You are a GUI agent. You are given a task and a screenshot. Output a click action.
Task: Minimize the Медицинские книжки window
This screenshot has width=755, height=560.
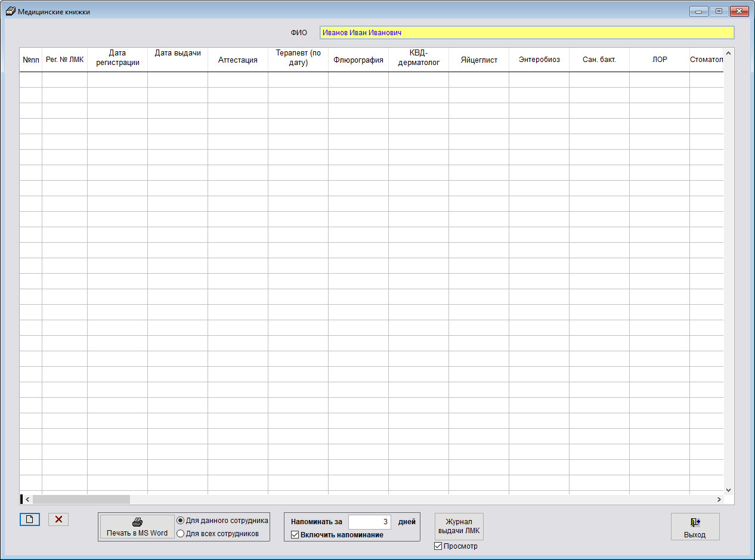click(698, 11)
